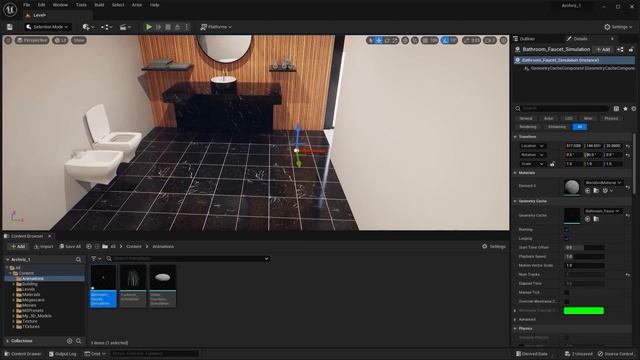Toggle favorites star filter in Details
640x360 pixels.
pos(625,109)
